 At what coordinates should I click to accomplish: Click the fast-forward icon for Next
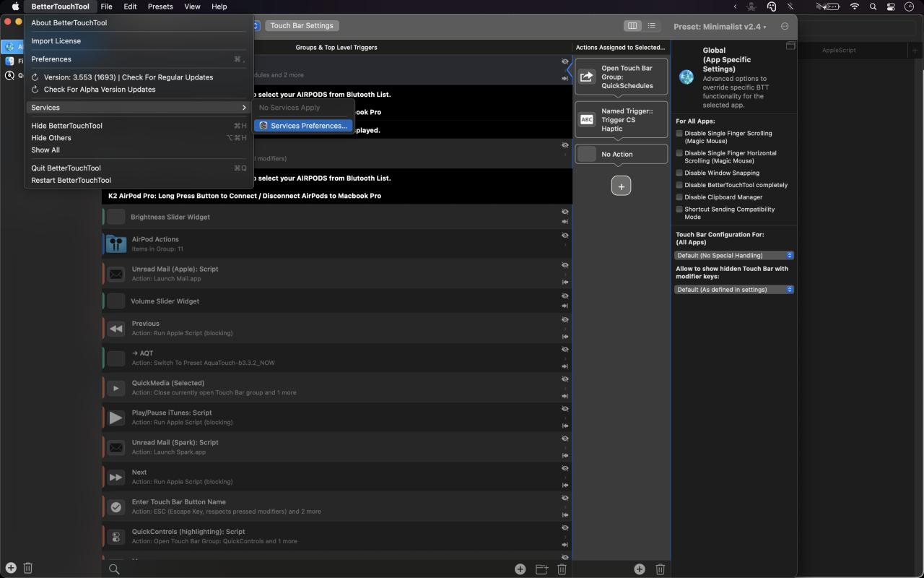click(116, 477)
